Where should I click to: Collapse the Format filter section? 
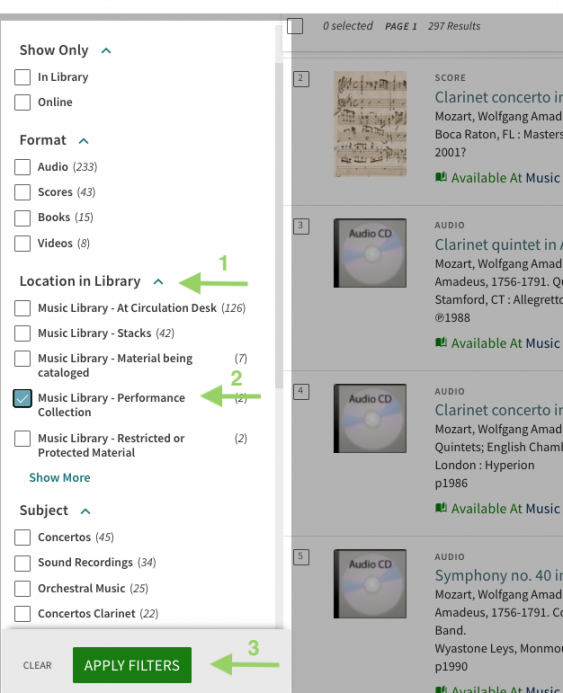[x=84, y=141]
